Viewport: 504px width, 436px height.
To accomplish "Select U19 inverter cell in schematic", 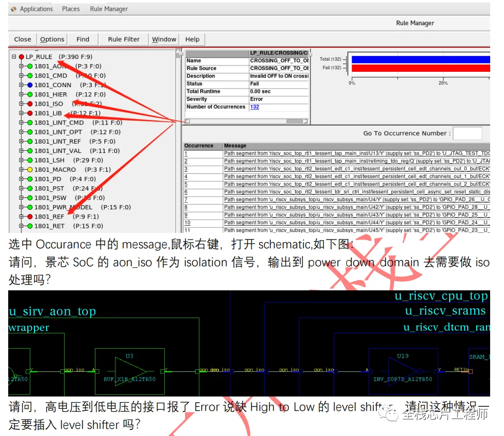I will [x=403, y=371].
